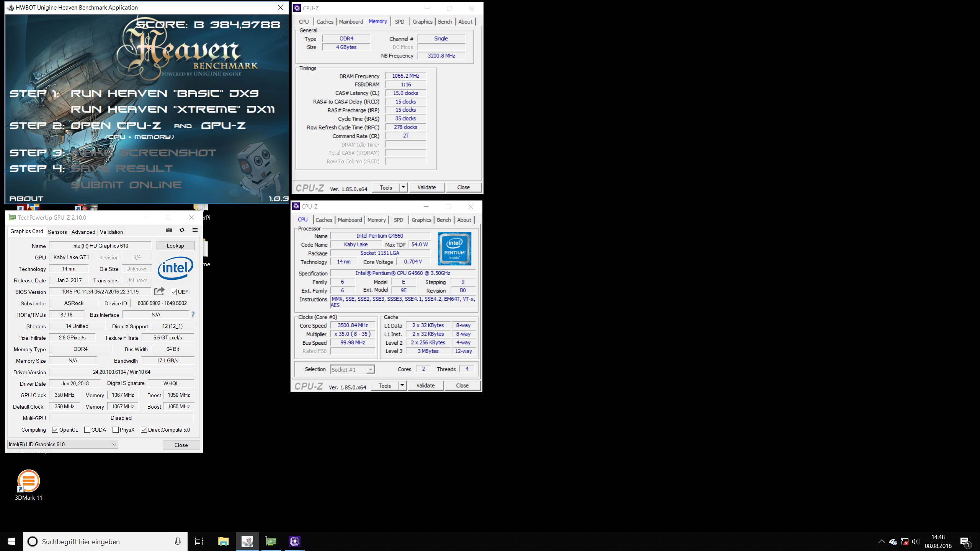Image resolution: width=980 pixels, height=551 pixels.
Task: Click Run Heaven "Basic" DX9
Action: click(165, 93)
